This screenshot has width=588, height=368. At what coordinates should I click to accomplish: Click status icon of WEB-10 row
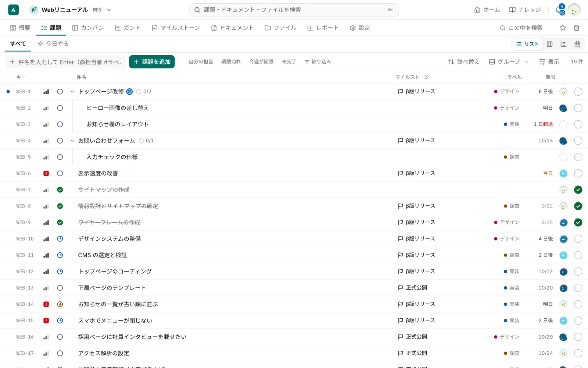(60, 239)
